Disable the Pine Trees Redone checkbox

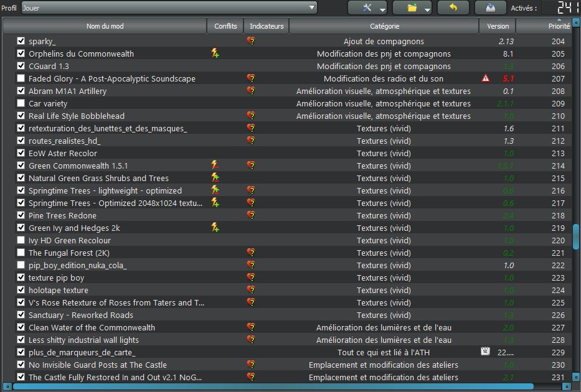click(x=21, y=215)
